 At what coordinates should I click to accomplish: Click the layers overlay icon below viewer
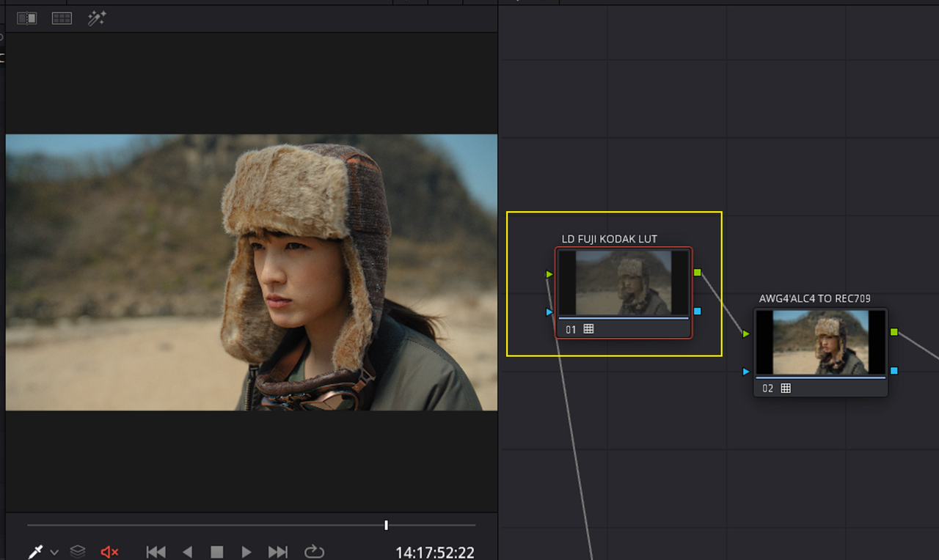(78, 551)
